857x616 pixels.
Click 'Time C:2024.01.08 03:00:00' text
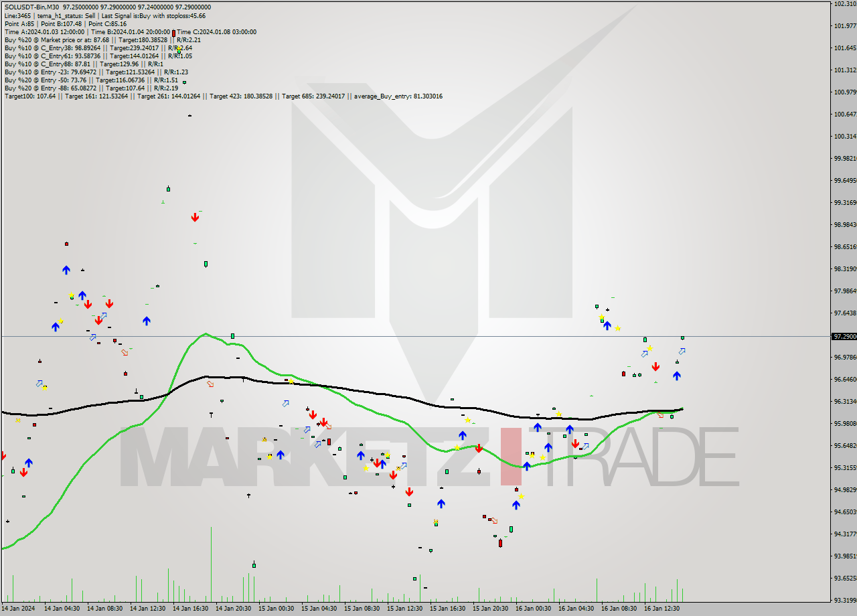click(x=217, y=31)
